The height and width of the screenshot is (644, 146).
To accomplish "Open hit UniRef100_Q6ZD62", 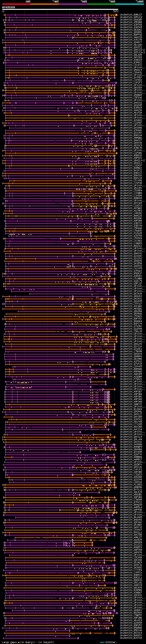I will point(131,30).
